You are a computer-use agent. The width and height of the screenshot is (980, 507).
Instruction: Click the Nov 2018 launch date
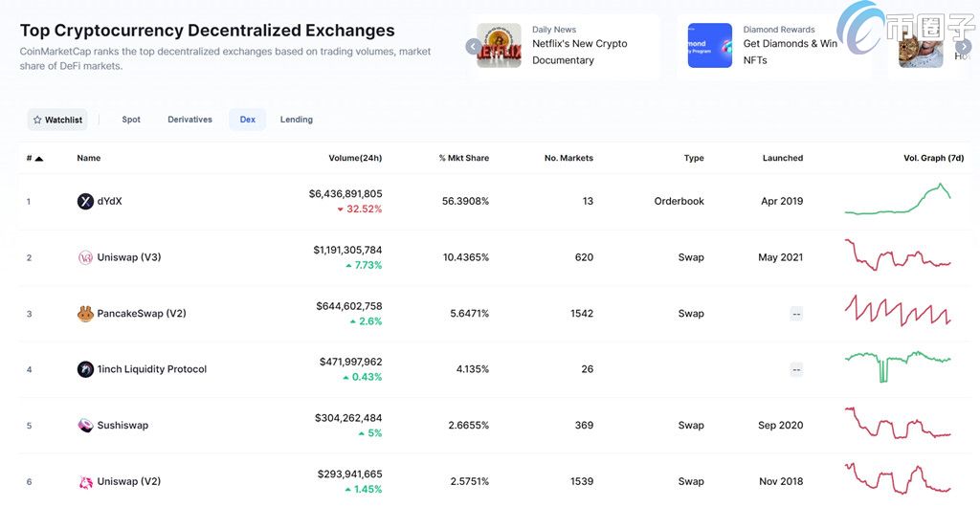(781, 481)
